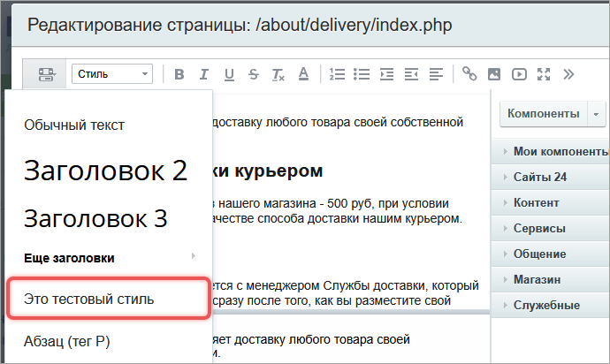
Task: Expand Мои компоненты section
Action: (551, 151)
